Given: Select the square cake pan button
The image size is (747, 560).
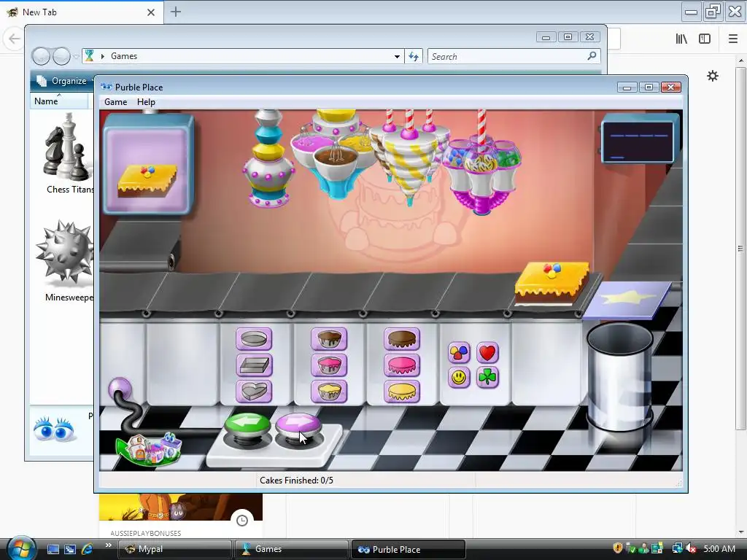Looking at the screenshot, I should pyautogui.click(x=254, y=365).
